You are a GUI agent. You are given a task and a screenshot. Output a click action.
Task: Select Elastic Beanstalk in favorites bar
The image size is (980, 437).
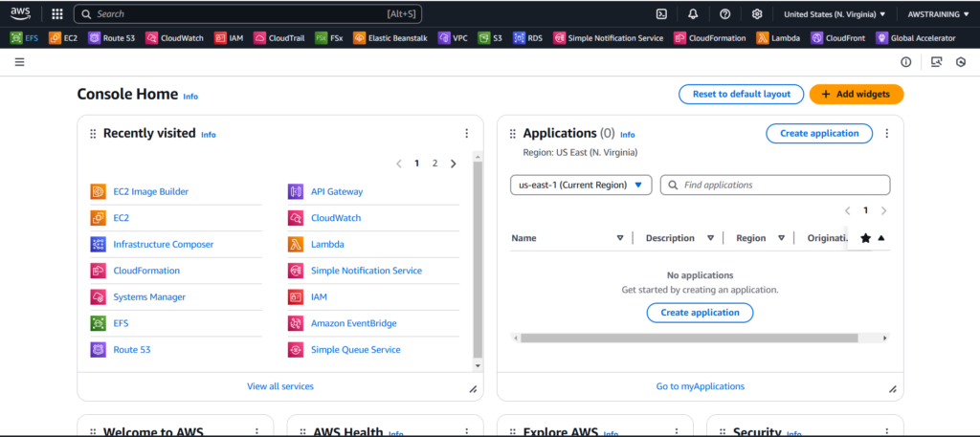(x=393, y=38)
